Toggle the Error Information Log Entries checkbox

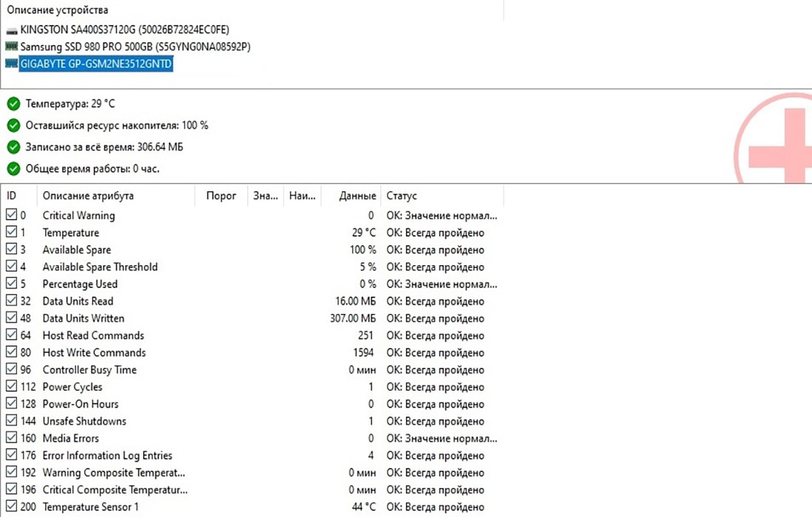point(11,453)
